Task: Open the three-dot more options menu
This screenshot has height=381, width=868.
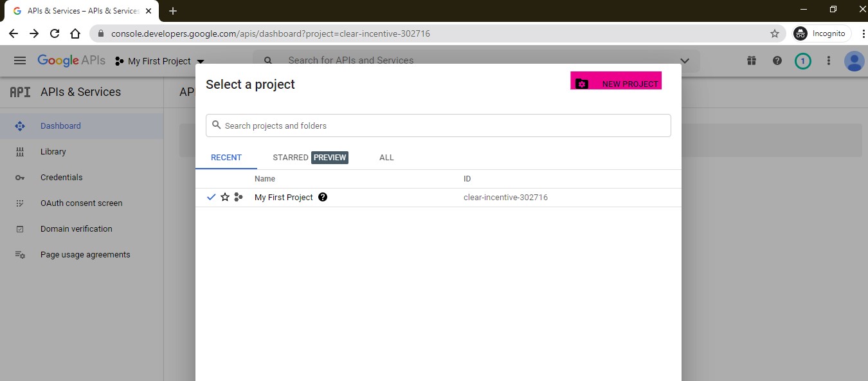Action: point(829,60)
